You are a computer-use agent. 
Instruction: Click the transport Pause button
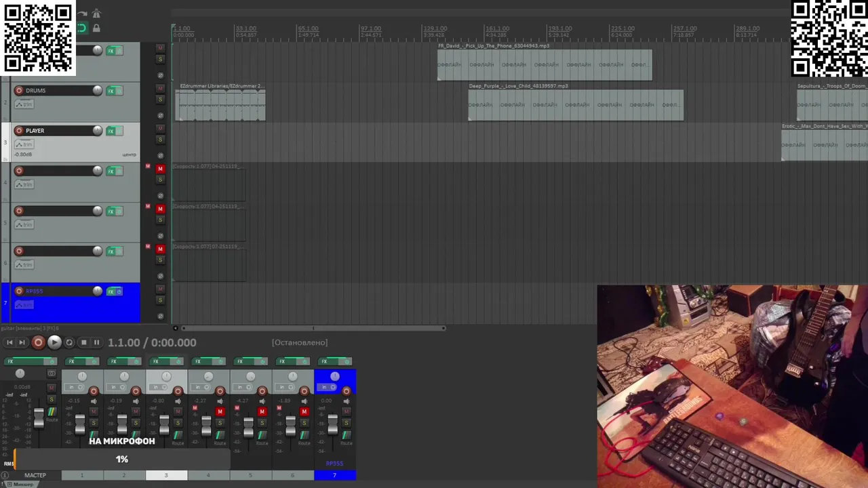(x=96, y=342)
